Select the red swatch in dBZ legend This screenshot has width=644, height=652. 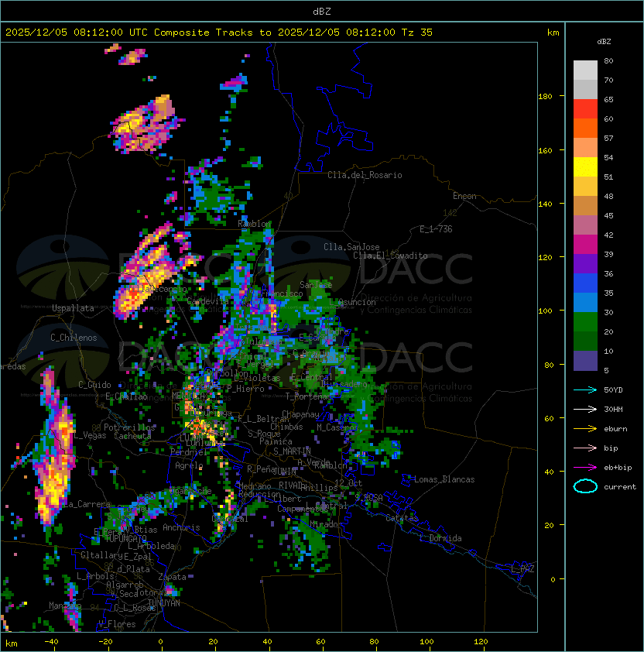(x=585, y=109)
